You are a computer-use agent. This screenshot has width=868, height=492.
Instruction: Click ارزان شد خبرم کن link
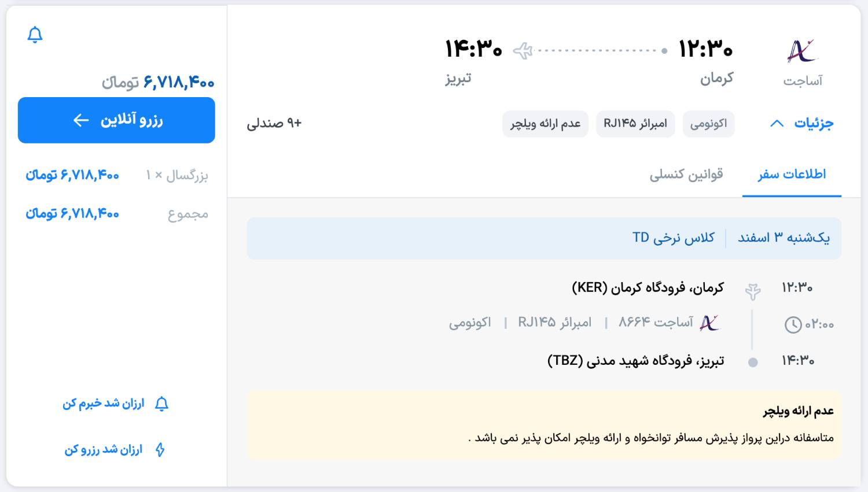pos(104,404)
